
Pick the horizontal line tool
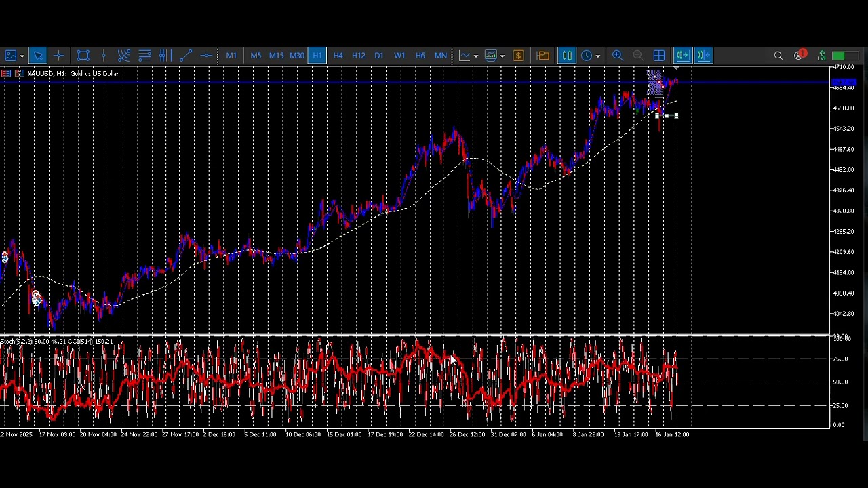206,56
